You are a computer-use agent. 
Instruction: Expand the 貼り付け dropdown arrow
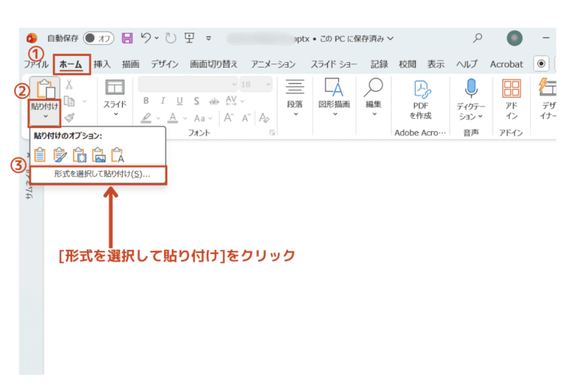[x=46, y=116]
